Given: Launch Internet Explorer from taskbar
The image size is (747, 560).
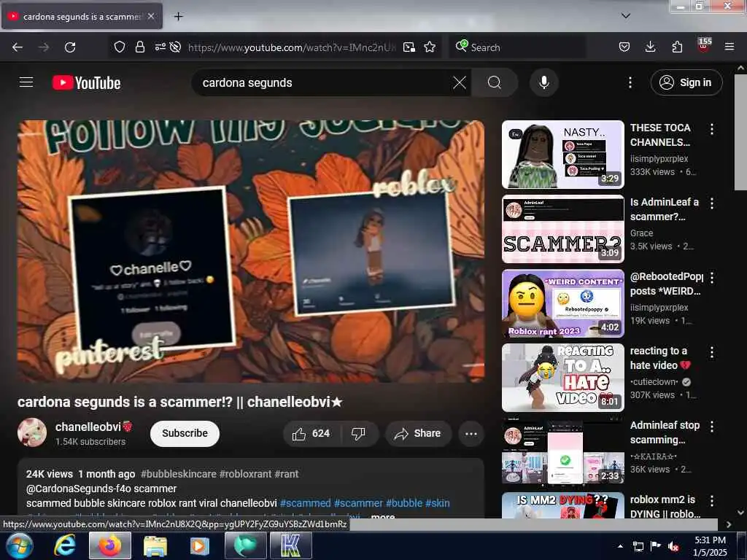Looking at the screenshot, I should click(64, 545).
